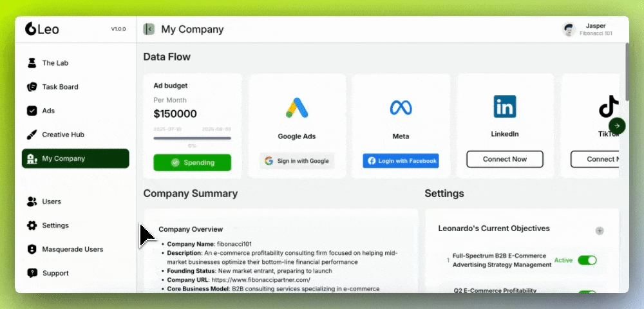The width and height of the screenshot is (644, 309).
Task: Show more data flow cards with arrow
Action: pos(617,126)
